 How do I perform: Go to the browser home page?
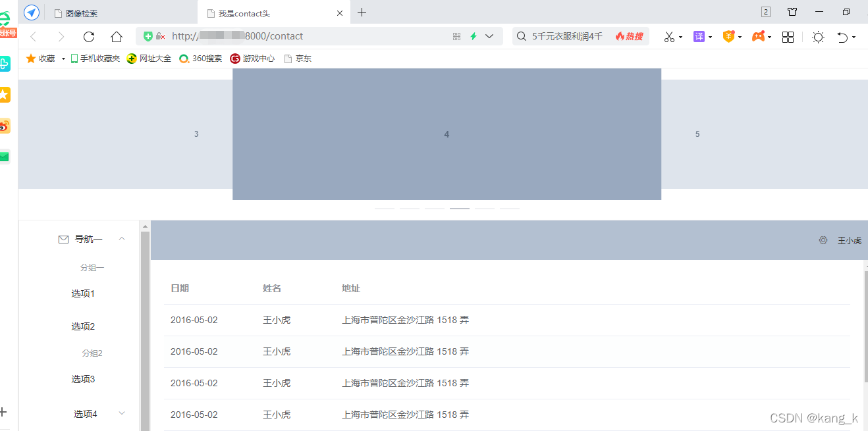[117, 37]
